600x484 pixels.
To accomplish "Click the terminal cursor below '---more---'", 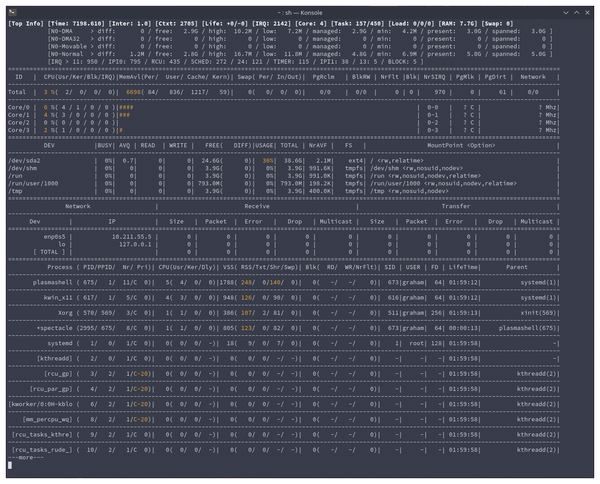I will click(x=10, y=465).
